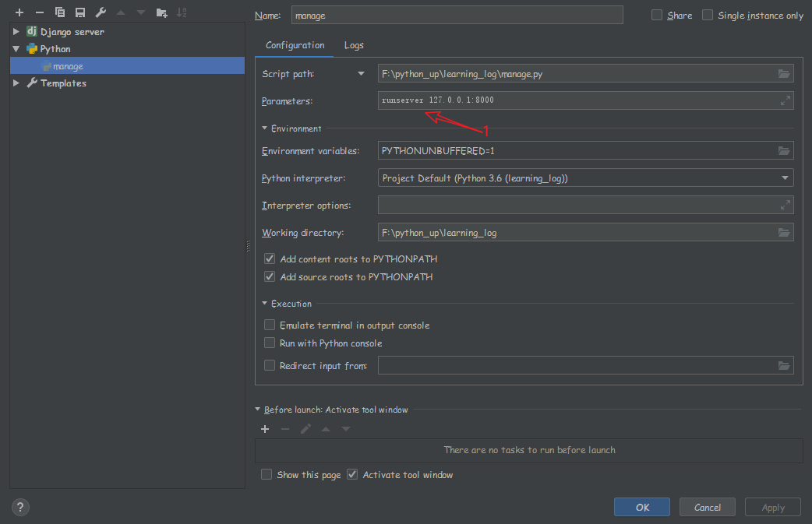812x524 pixels.
Task: Enable Emulate terminal in output console
Action: click(270, 325)
